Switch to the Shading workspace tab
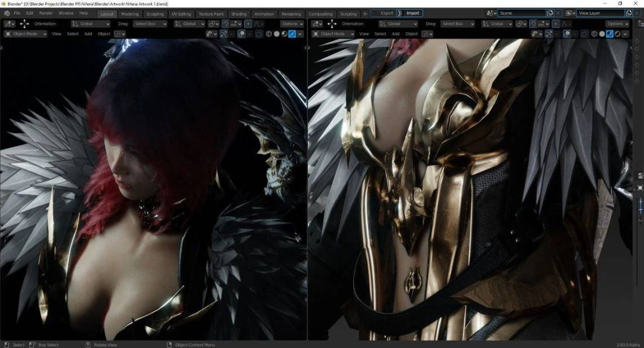Viewport: 644px width, 348px height. (x=238, y=14)
